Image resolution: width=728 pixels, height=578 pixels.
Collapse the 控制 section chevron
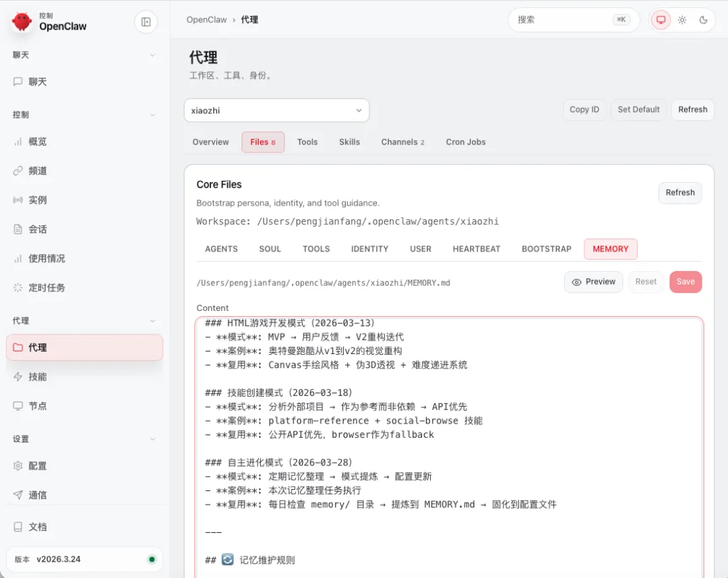152,115
